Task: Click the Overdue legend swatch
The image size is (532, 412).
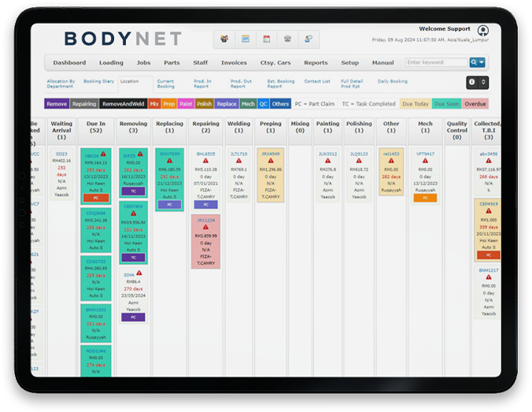Action: point(475,104)
